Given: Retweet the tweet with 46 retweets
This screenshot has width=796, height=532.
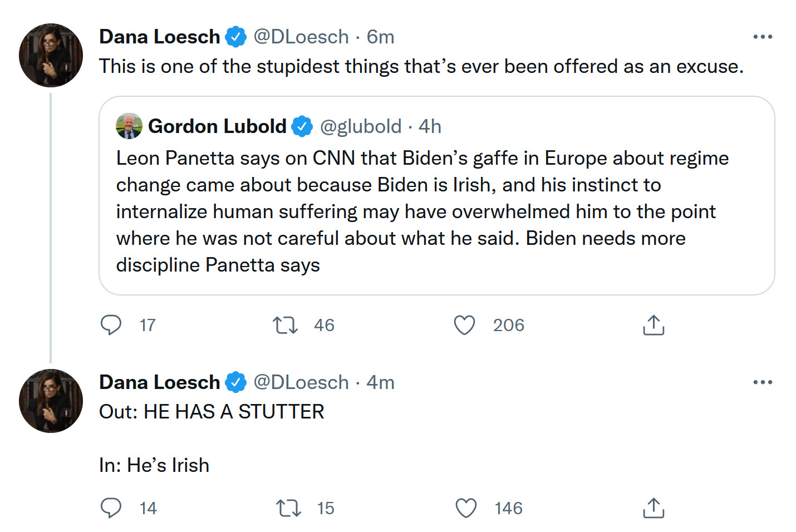Looking at the screenshot, I should click(286, 324).
